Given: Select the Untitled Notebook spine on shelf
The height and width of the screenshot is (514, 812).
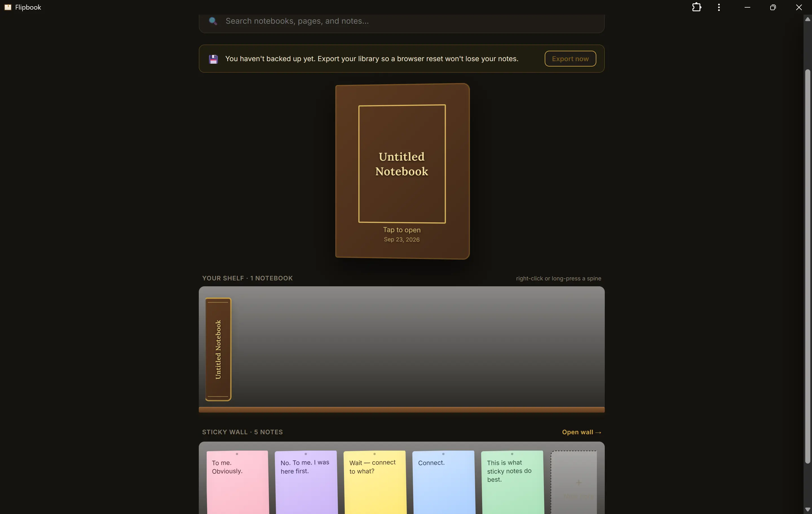Looking at the screenshot, I should pyautogui.click(x=218, y=349).
